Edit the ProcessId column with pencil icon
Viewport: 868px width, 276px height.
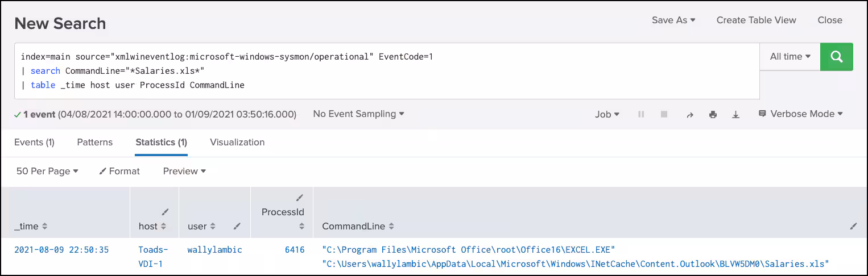(300, 198)
